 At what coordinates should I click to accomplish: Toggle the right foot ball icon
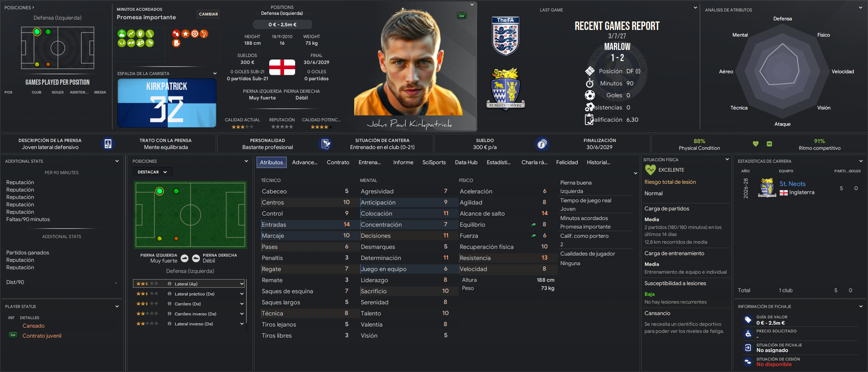[196, 258]
